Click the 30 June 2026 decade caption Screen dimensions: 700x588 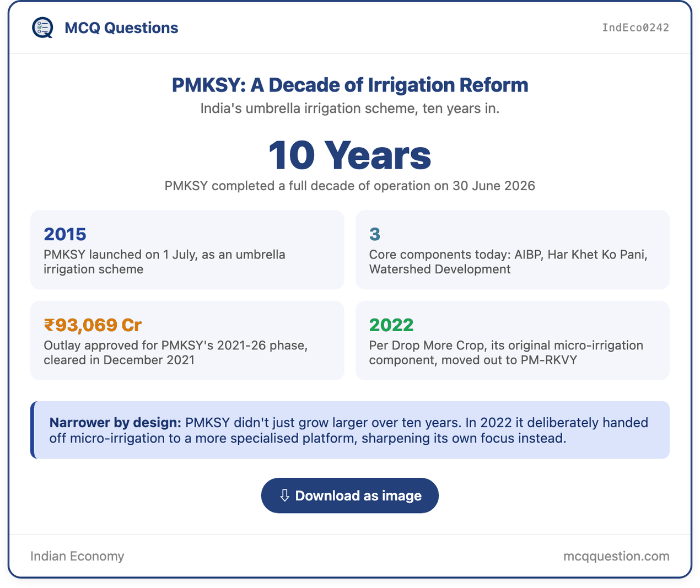(350, 186)
